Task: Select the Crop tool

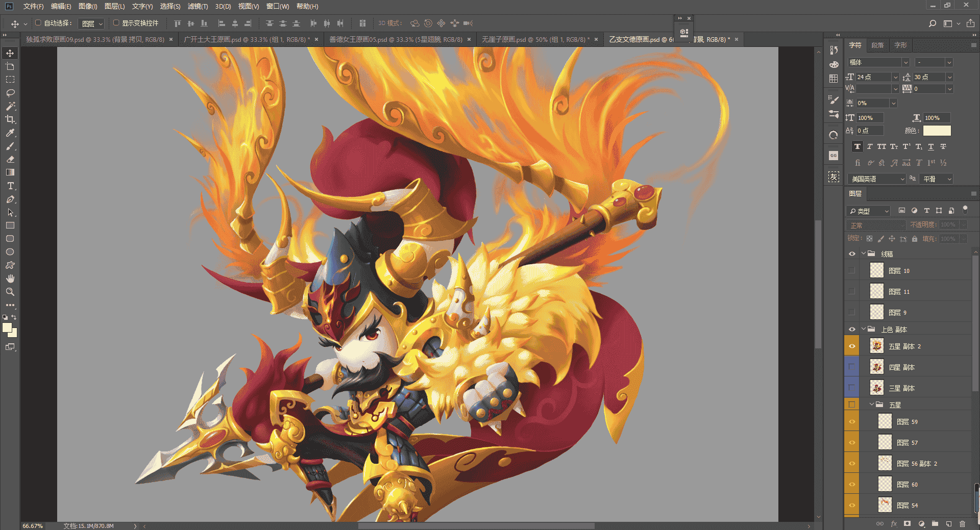Action: click(x=10, y=119)
